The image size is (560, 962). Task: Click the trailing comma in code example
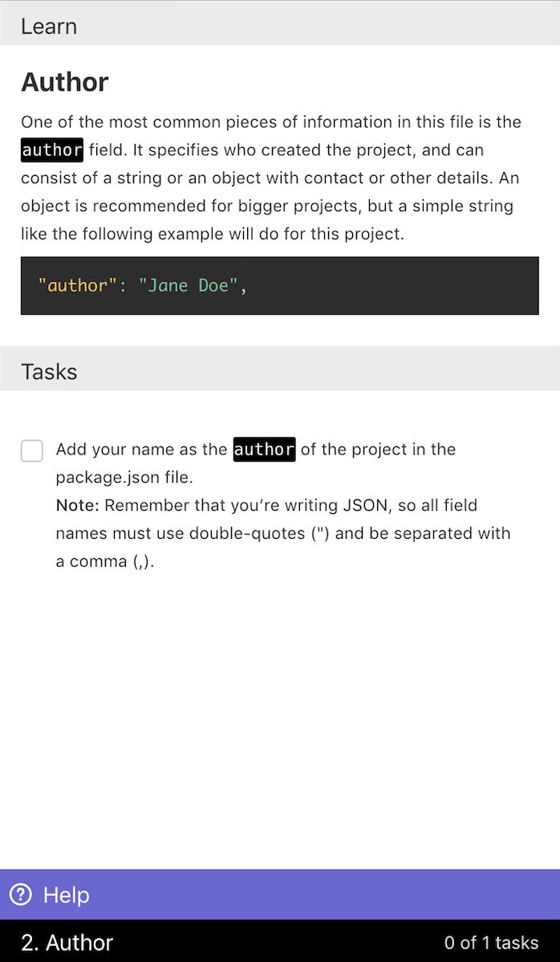coord(243,287)
